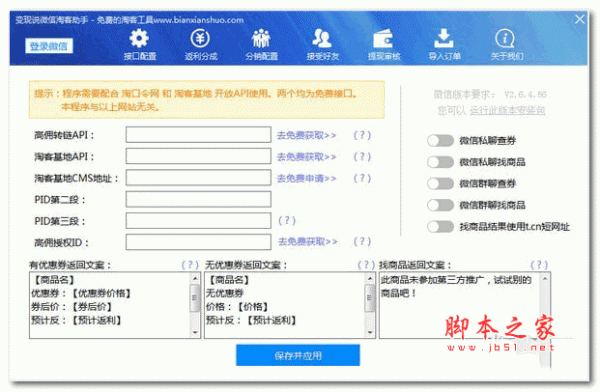Click inside 找商品返回文案 text area
Image resolution: width=600 pixels, height=392 pixels.
point(460,305)
